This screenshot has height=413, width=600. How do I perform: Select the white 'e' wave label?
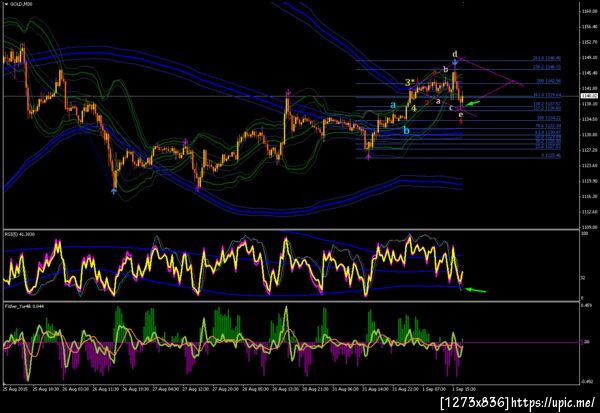[461, 114]
